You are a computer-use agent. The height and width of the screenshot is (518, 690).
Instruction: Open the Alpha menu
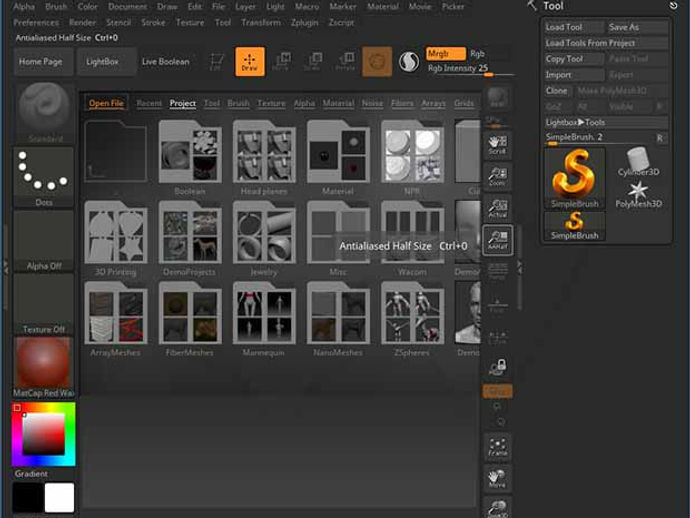pos(24,7)
